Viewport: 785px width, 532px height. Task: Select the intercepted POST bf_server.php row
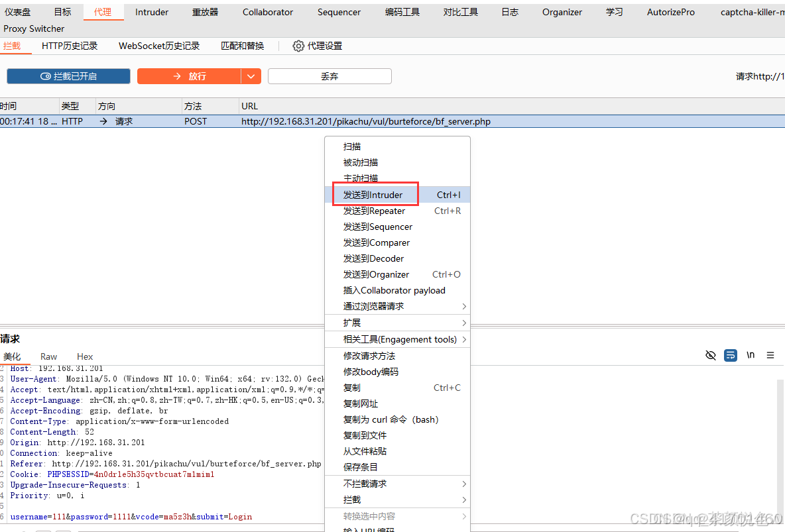pyautogui.click(x=392, y=121)
